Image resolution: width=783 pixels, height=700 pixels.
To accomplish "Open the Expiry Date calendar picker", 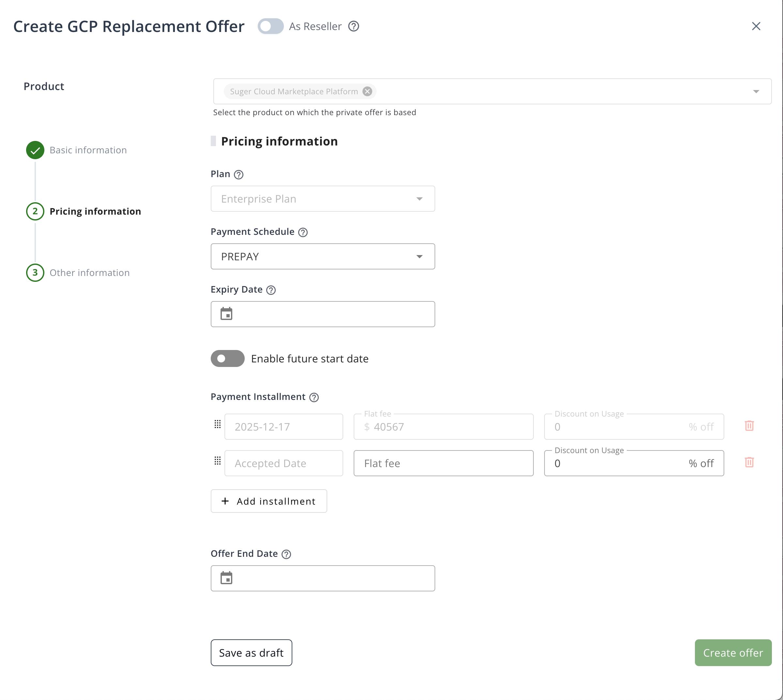I will coord(227,314).
